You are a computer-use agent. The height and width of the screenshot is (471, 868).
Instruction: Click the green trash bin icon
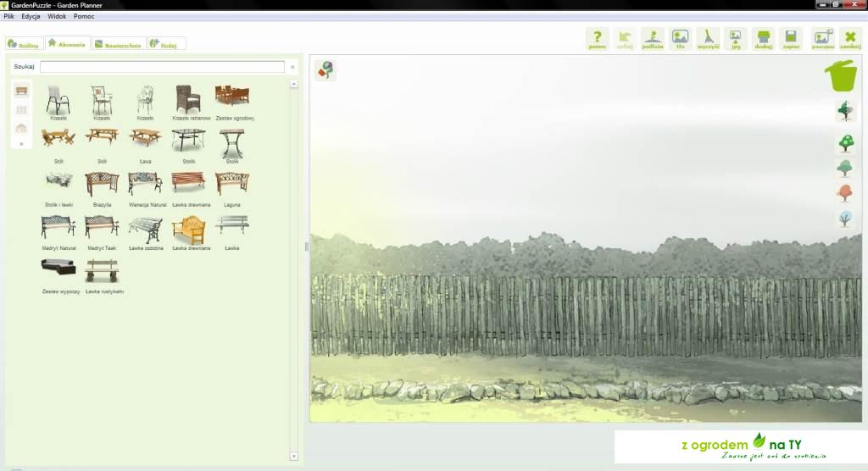(841, 76)
